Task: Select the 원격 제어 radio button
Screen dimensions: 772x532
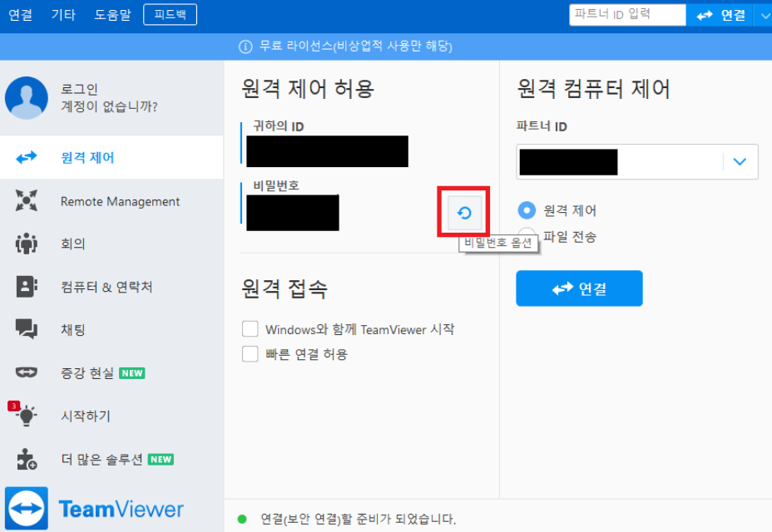Action: pos(527,210)
